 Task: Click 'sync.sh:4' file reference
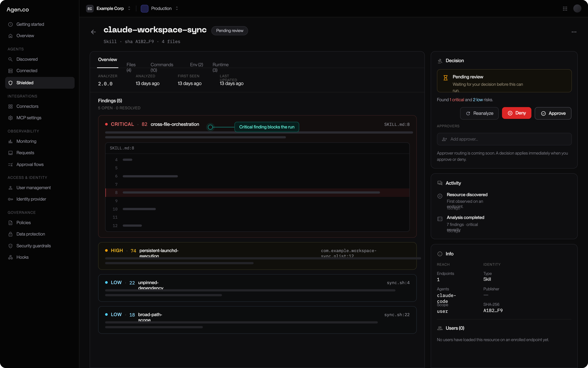pyautogui.click(x=398, y=283)
